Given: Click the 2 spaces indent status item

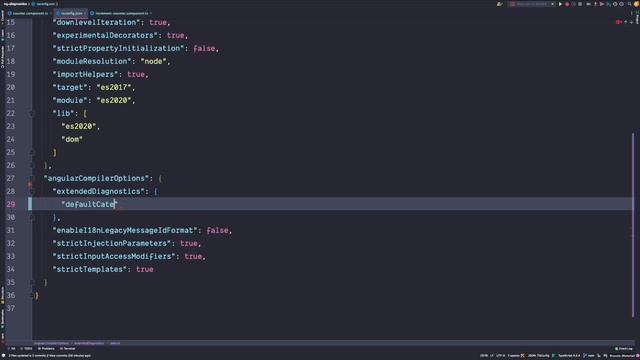Looking at the screenshot, I should pyautogui.click(x=513, y=356).
